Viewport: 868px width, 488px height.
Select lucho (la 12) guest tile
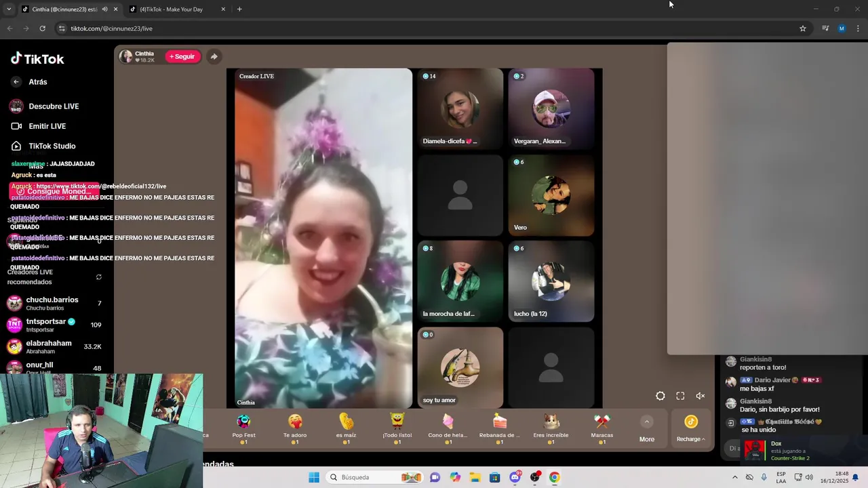tap(551, 281)
